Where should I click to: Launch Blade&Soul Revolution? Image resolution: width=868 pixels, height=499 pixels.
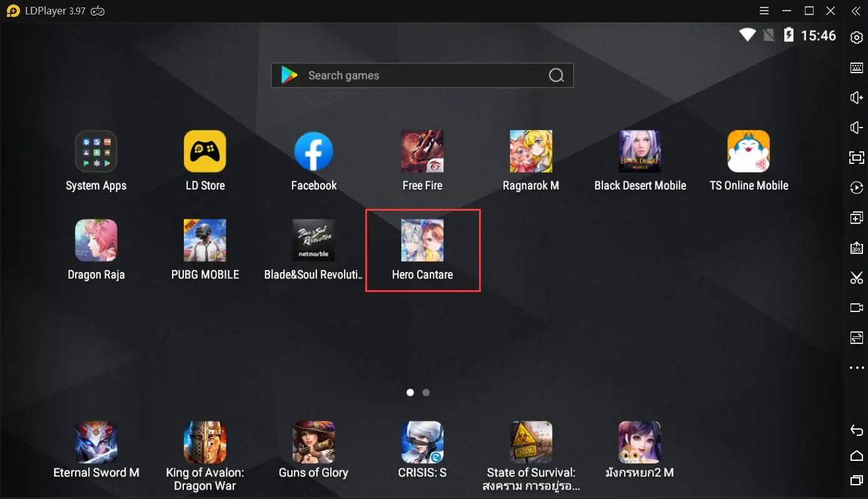pos(314,240)
